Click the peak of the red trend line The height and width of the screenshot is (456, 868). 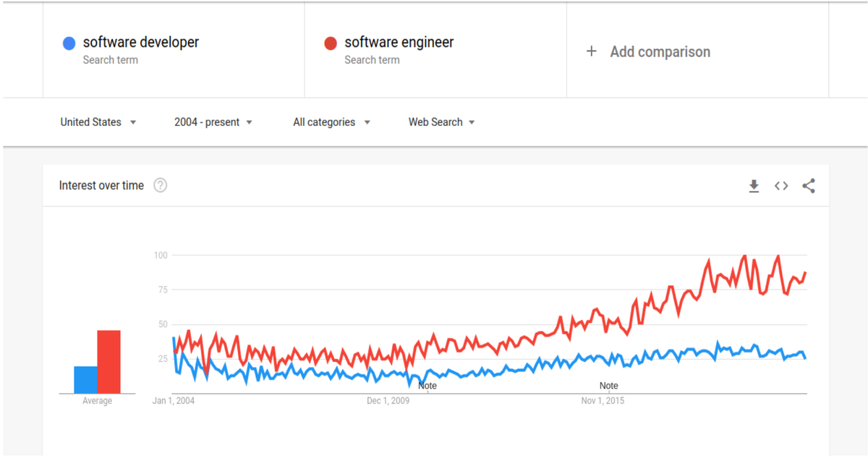pyautogui.click(x=744, y=257)
